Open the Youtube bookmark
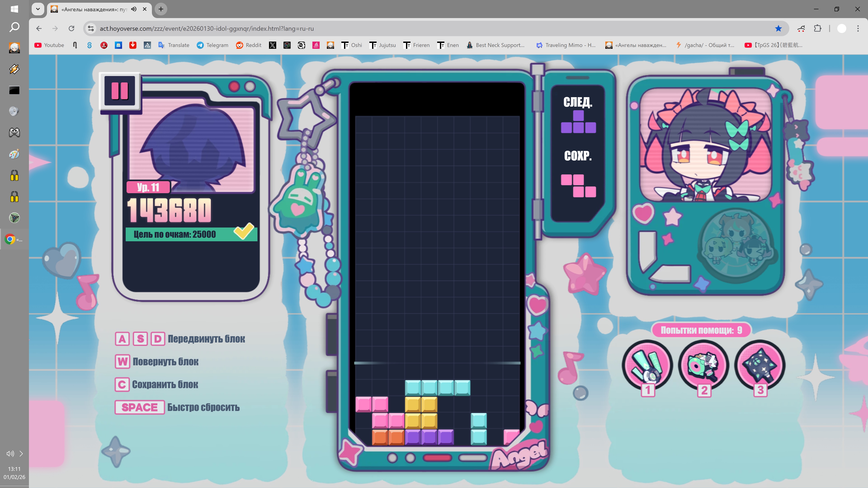Viewport: 868px width, 488px height. coord(49,45)
